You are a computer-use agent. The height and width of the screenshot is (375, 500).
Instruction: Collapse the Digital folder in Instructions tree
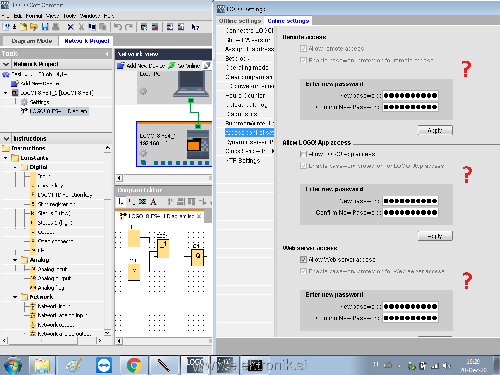coord(15,167)
